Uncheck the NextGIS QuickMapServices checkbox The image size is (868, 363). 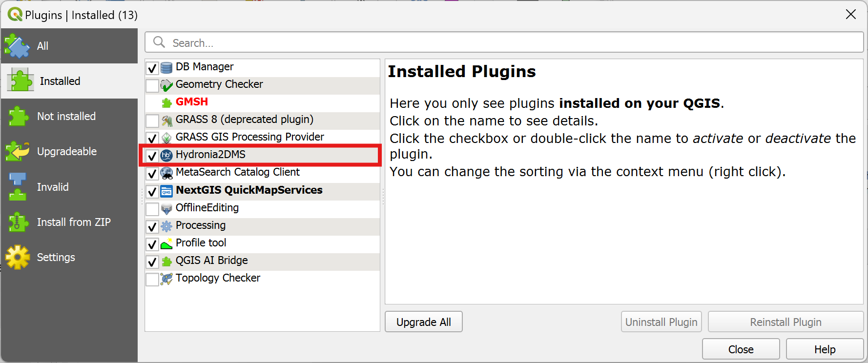point(152,191)
